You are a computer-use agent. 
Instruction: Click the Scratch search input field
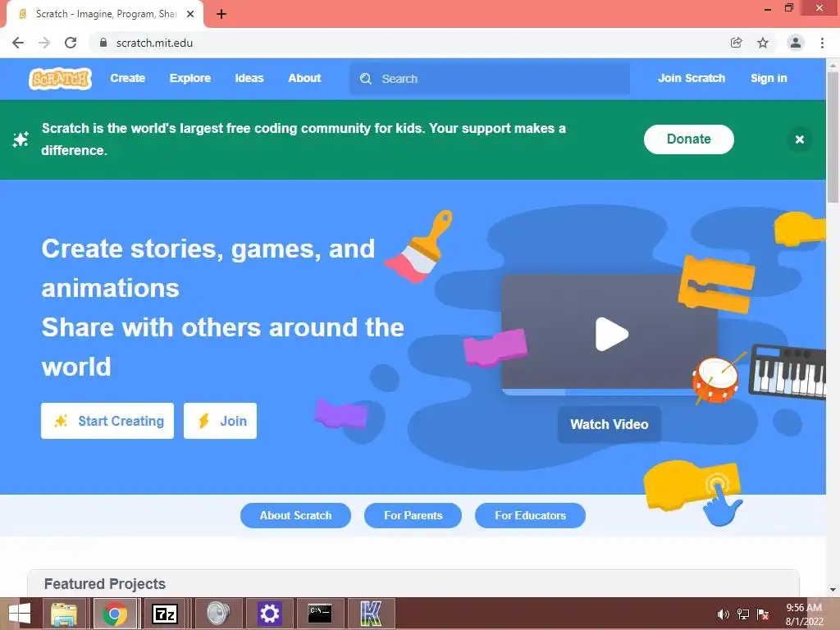tap(490, 79)
